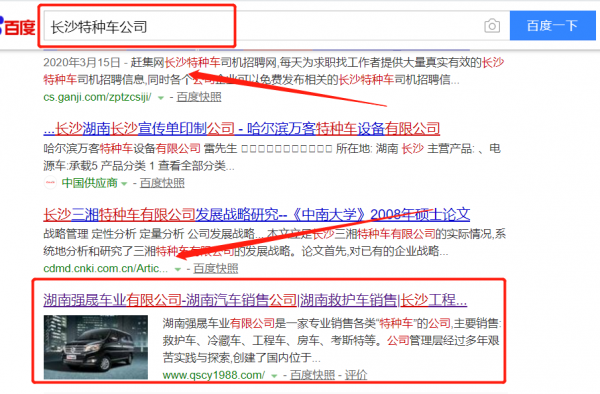This screenshot has height=394, width=600.
Task: Open the 百度快照 link for the qscy1988 result
Action: coord(312,375)
